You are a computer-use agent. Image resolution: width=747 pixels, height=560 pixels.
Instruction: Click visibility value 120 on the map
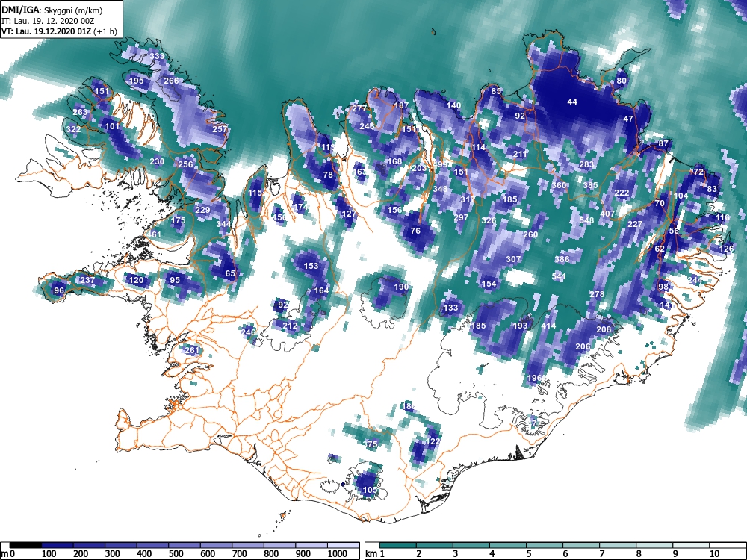(x=136, y=279)
